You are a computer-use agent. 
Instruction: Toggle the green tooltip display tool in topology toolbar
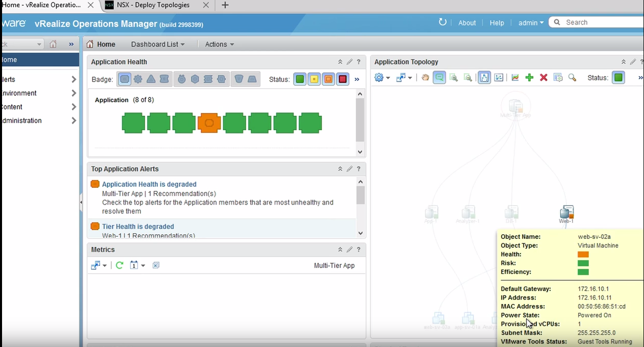pos(439,78)
